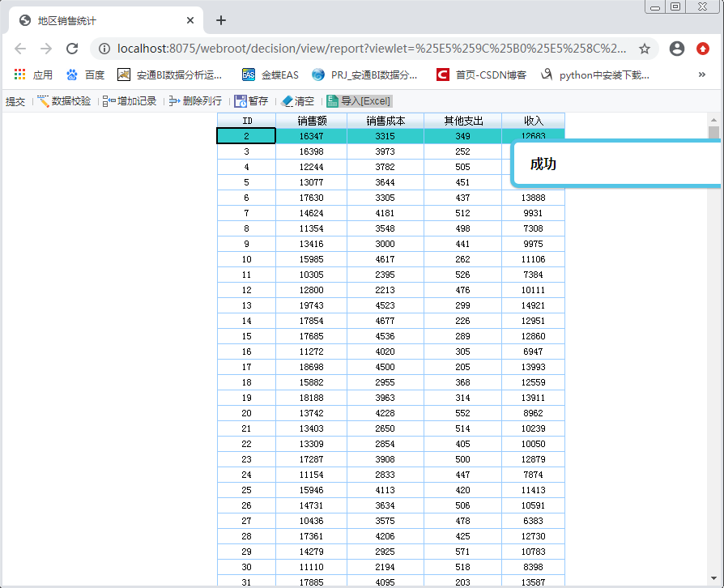Select the cost cell 3782
This screenshot has height=588, width=724.
coord(385,167)
